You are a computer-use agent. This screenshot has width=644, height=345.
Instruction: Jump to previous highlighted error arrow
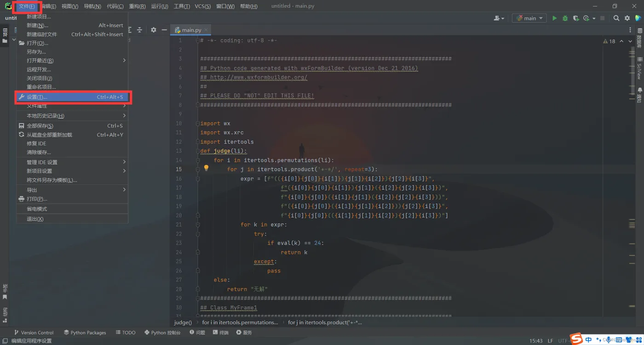coord(621,41)
